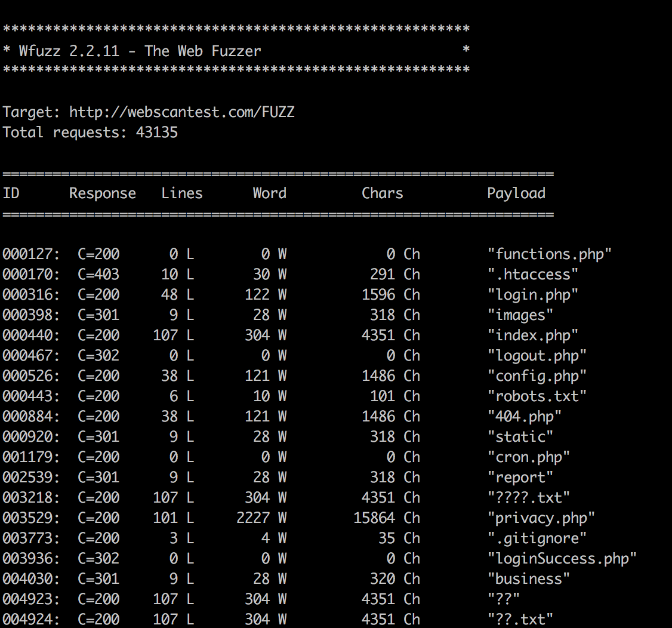Select payload ".gitignore"
Screen dimensions: 672x628
(x=537, y=538)
